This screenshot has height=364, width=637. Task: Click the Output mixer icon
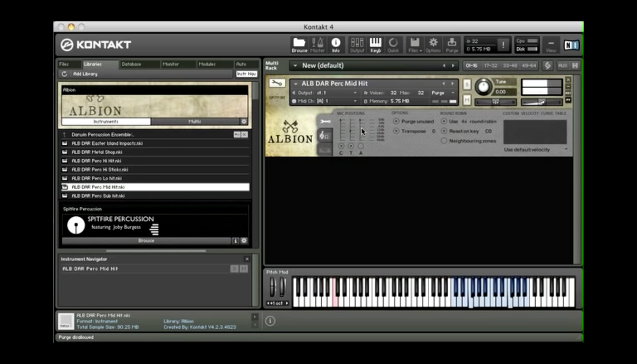coord(357,44)
